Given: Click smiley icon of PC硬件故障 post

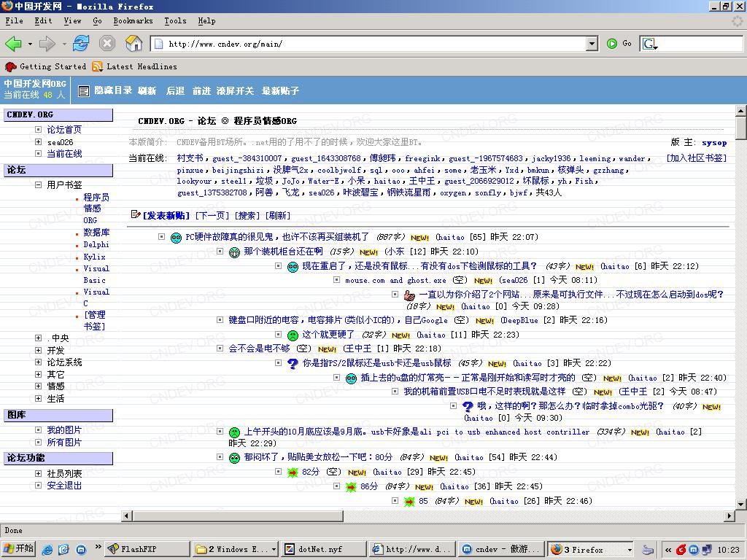Looking at the screenshot, I should [x=177, y=238].
